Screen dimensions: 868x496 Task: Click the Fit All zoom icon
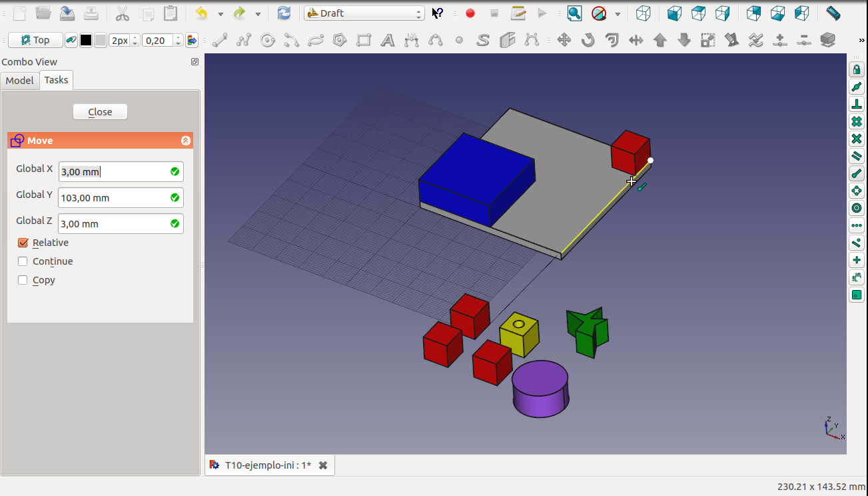click(574, 13)
